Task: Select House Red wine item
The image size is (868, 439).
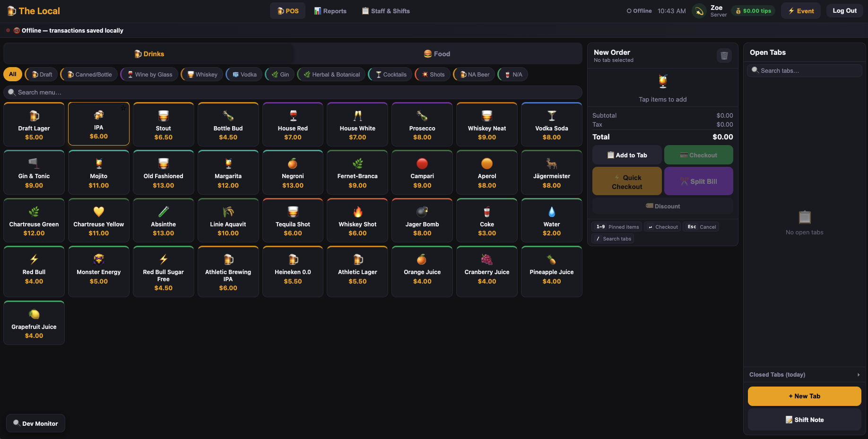Action: click(x=293, y=125)
